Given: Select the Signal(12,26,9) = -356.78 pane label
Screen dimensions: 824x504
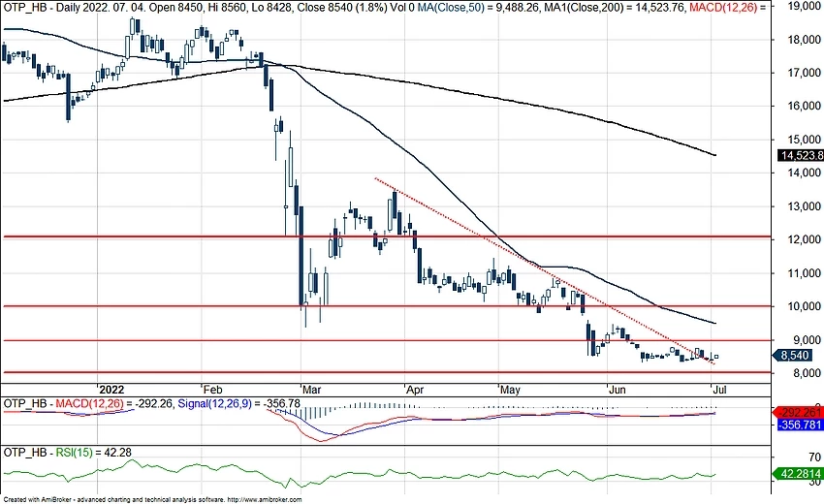Looking at the screenshot, I should (239, 403).
